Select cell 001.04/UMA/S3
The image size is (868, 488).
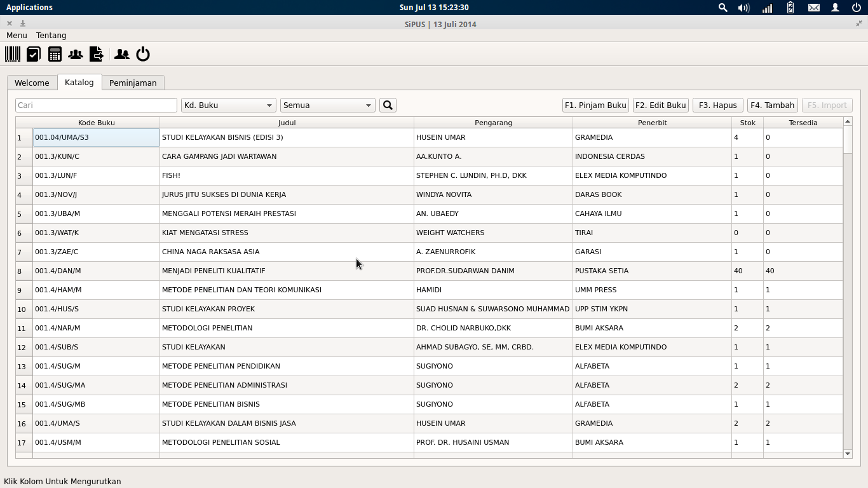pos(97,137)
